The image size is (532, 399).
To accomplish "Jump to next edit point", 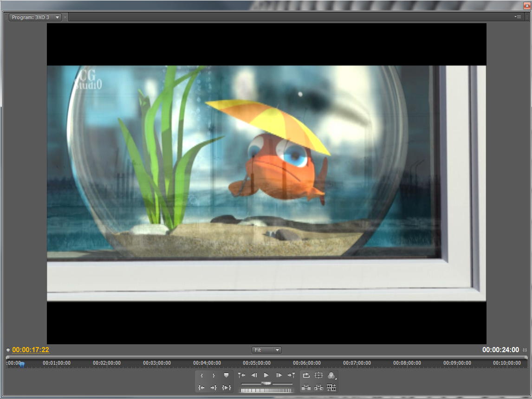I will (x=291, y=375).
